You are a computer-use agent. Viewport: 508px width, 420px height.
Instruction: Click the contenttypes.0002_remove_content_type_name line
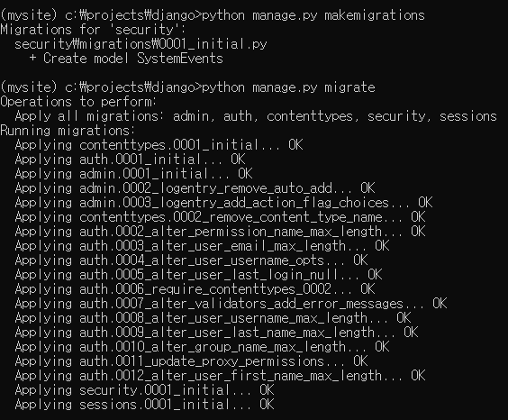(220, 217)
